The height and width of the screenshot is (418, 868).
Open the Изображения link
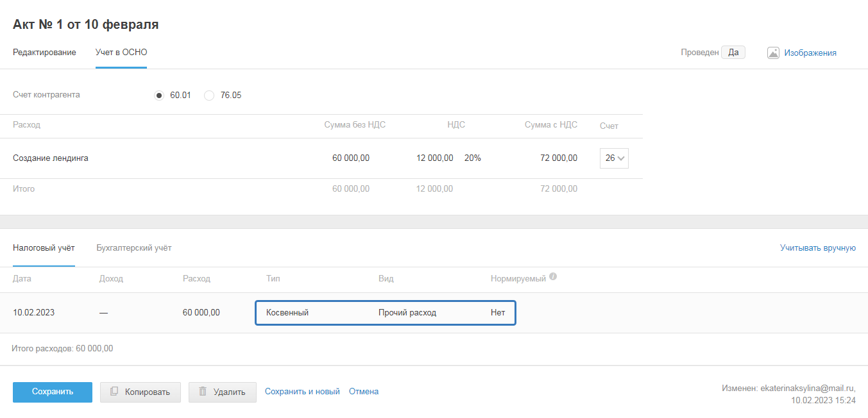(x=810, y=53)
